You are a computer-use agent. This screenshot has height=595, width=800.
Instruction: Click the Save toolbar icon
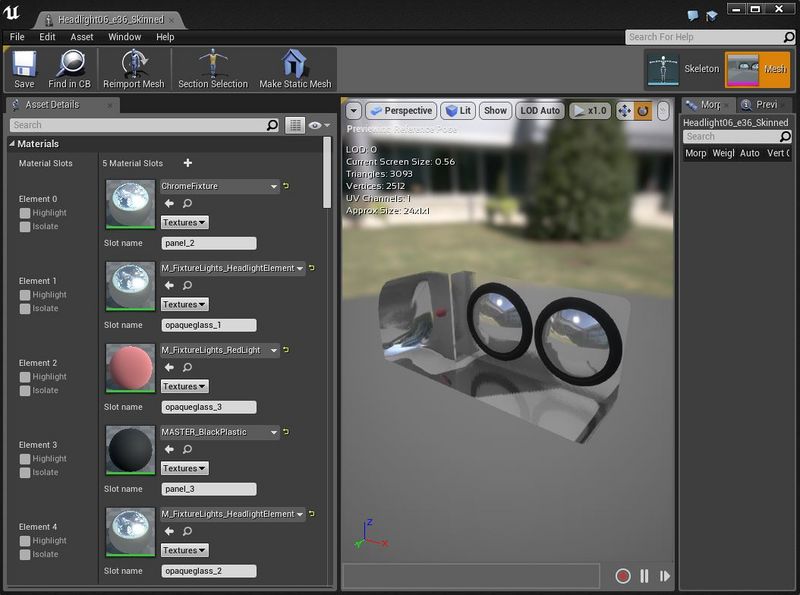24,66
